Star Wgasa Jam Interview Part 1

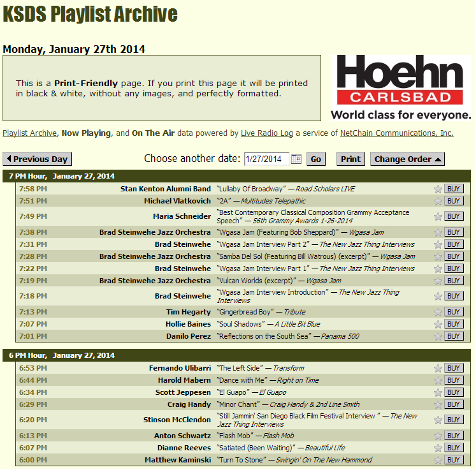[x=438, y=269]
